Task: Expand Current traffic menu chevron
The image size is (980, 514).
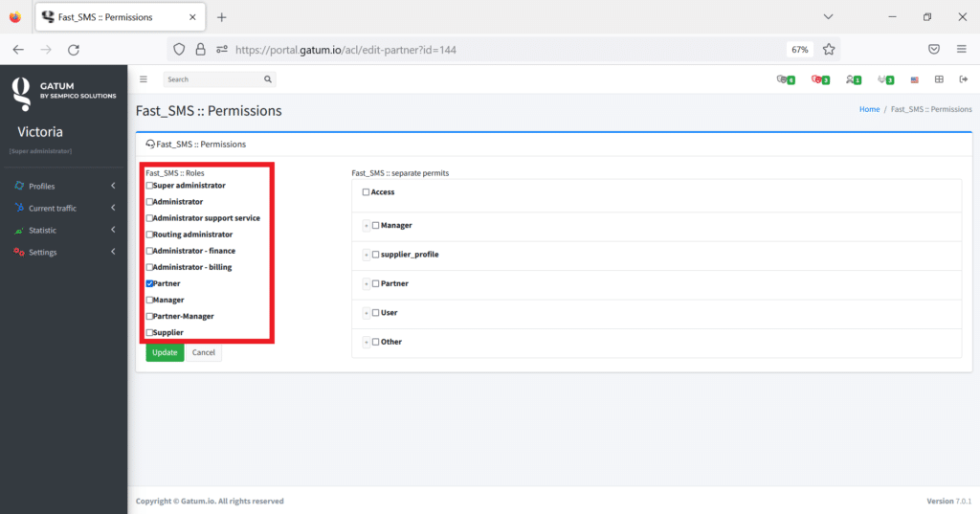Action: coord(113,208)
